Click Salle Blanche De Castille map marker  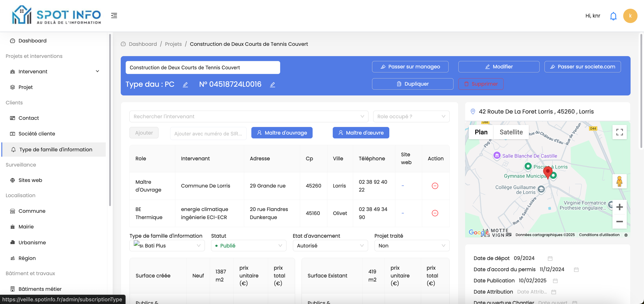point(497,156)
